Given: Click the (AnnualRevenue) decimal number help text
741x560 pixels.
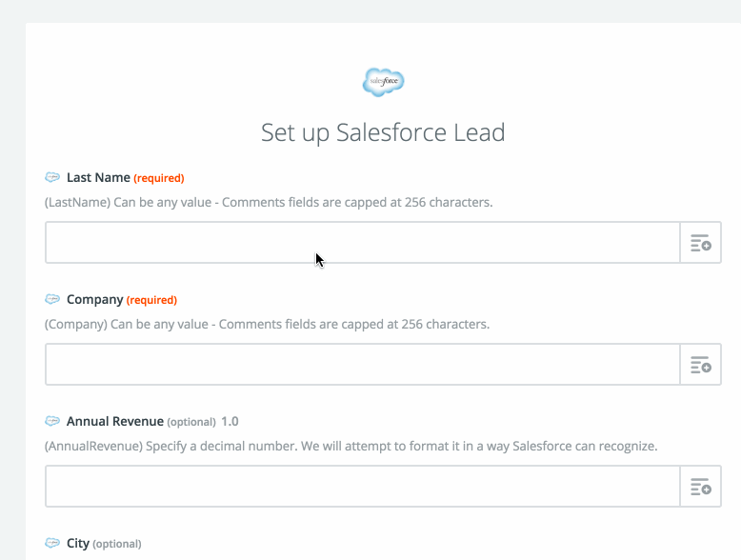Looking at the screenshot, I should click(350, 446).
